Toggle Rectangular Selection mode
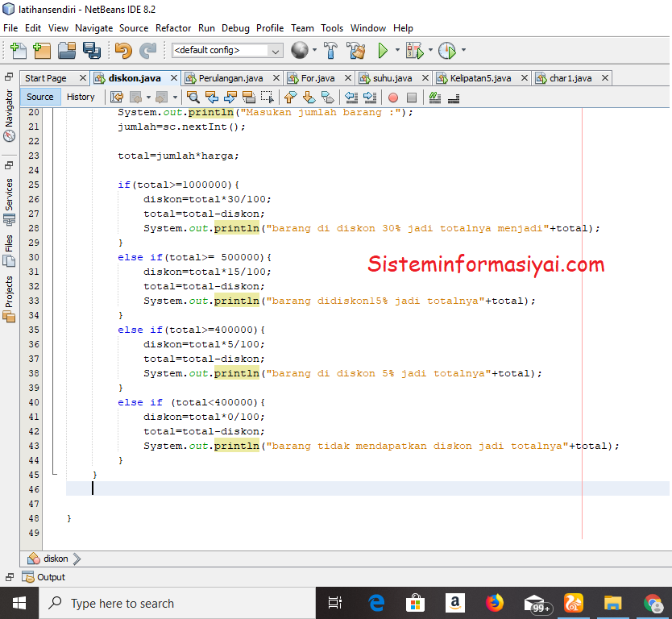This screenshot has height=619, width=672. [x=267, y=97]
